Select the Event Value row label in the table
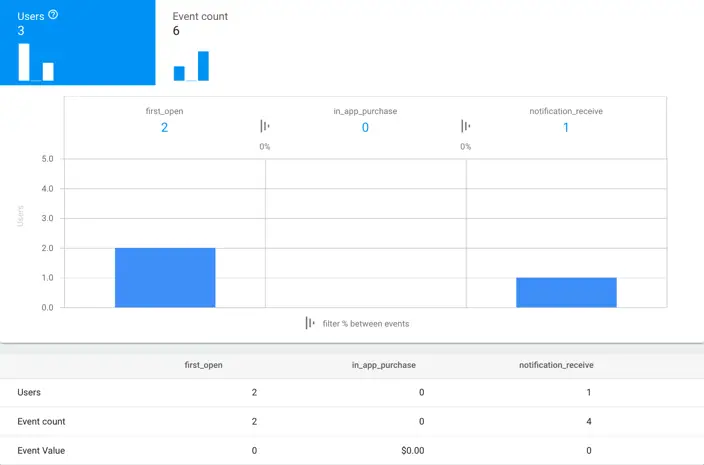 [41, 451]
